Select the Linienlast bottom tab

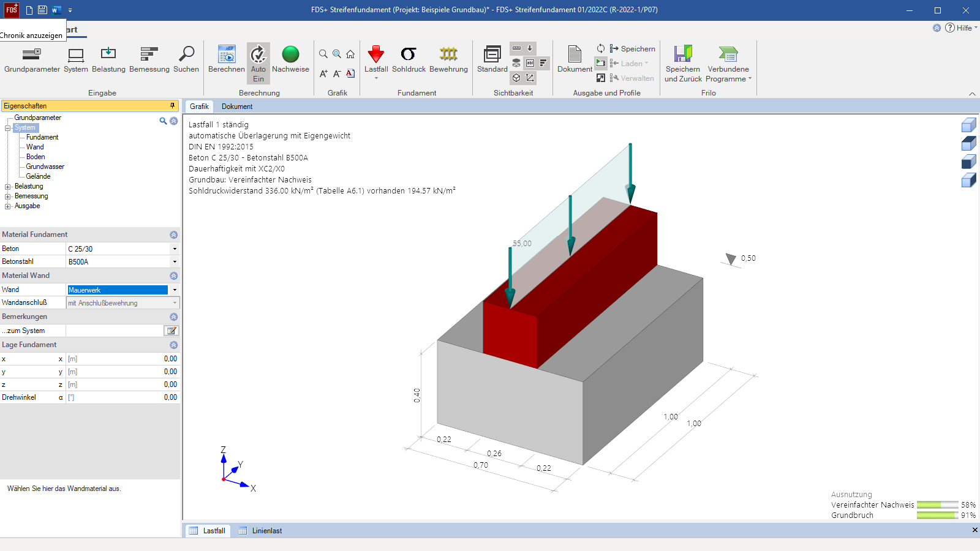260,531
